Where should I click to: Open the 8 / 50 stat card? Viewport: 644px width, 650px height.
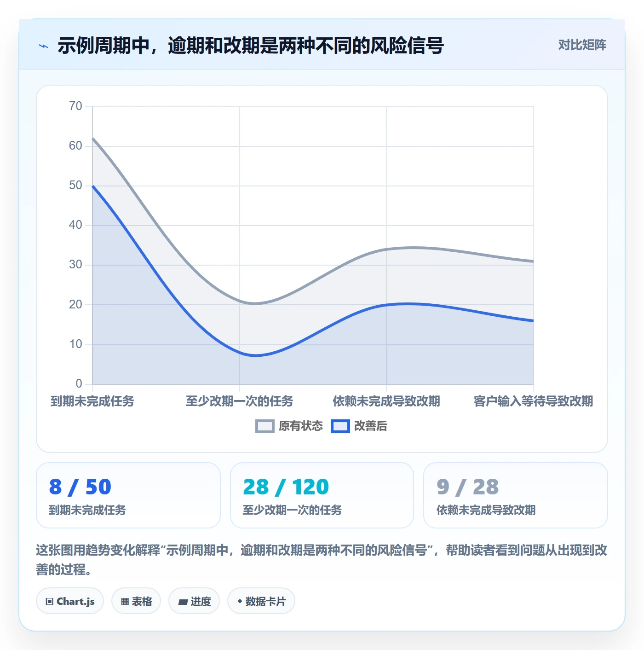[x=128, y=495]
